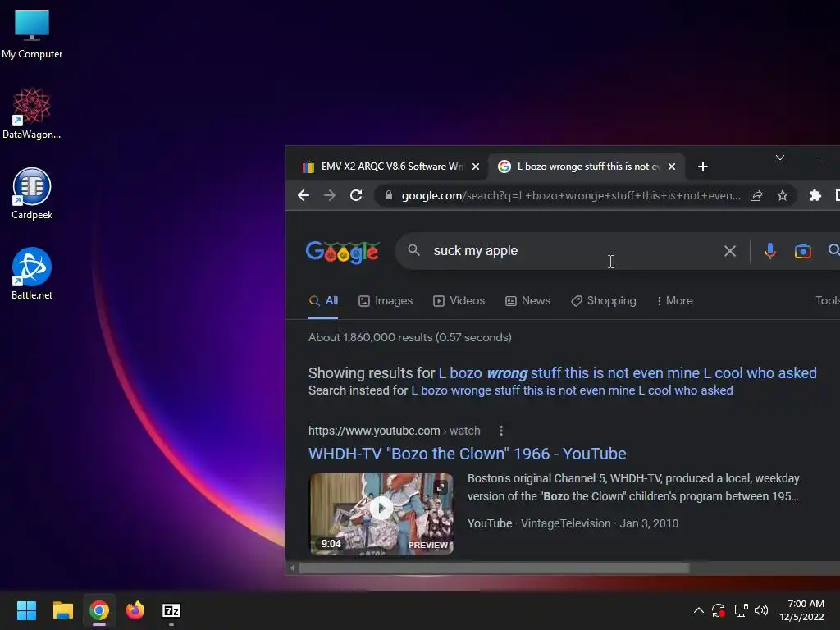Expand the video thumbnail preview
This screenshot has height=630, width=840.
point(441,487)
